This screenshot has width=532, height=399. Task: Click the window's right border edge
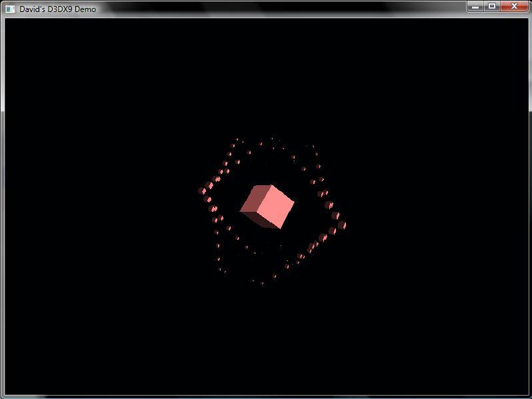point(530,200)
